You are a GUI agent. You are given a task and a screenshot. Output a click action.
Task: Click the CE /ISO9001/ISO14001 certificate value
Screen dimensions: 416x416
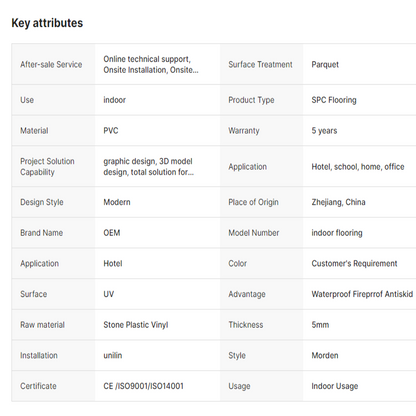point(143,386)
